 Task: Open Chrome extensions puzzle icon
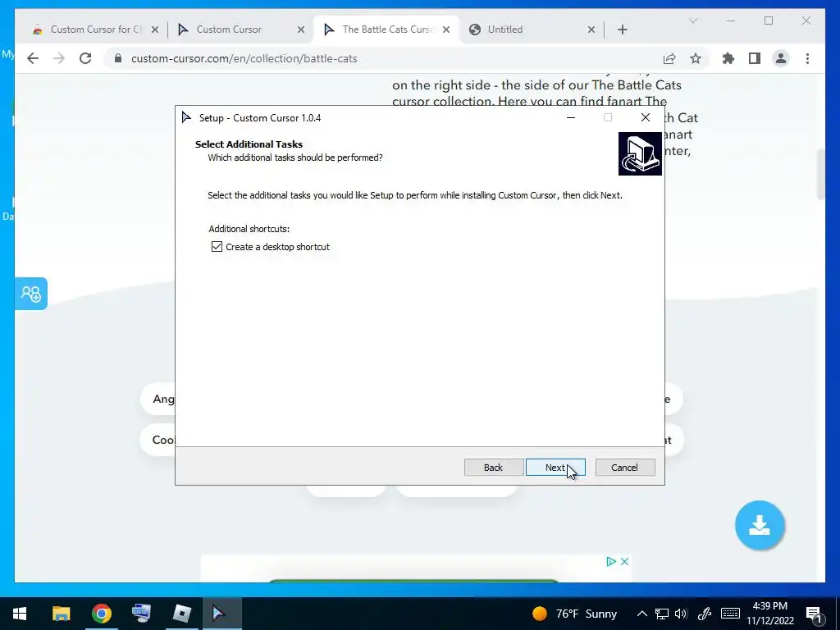pyautogui.click(x=728, y=58)
